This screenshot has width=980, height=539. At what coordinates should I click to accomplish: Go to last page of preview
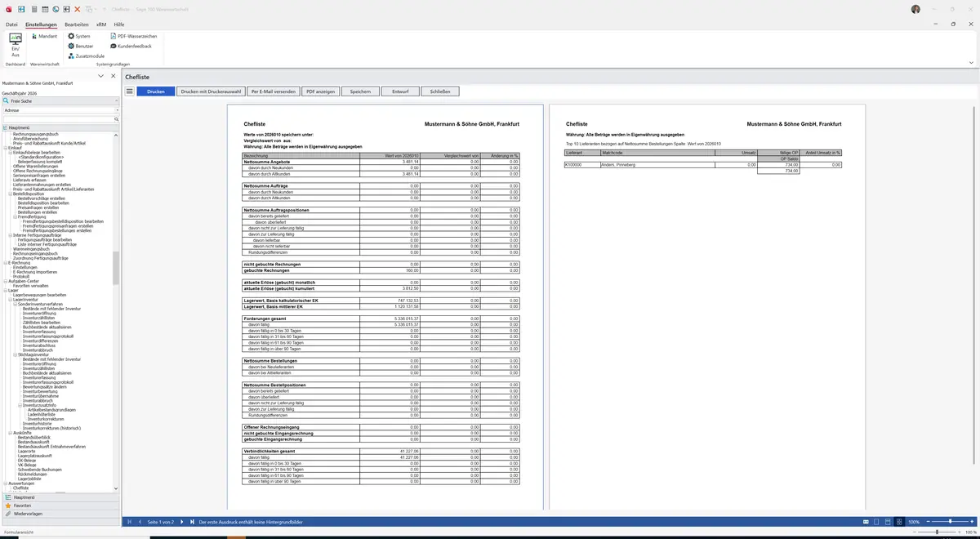pos(192,521)
